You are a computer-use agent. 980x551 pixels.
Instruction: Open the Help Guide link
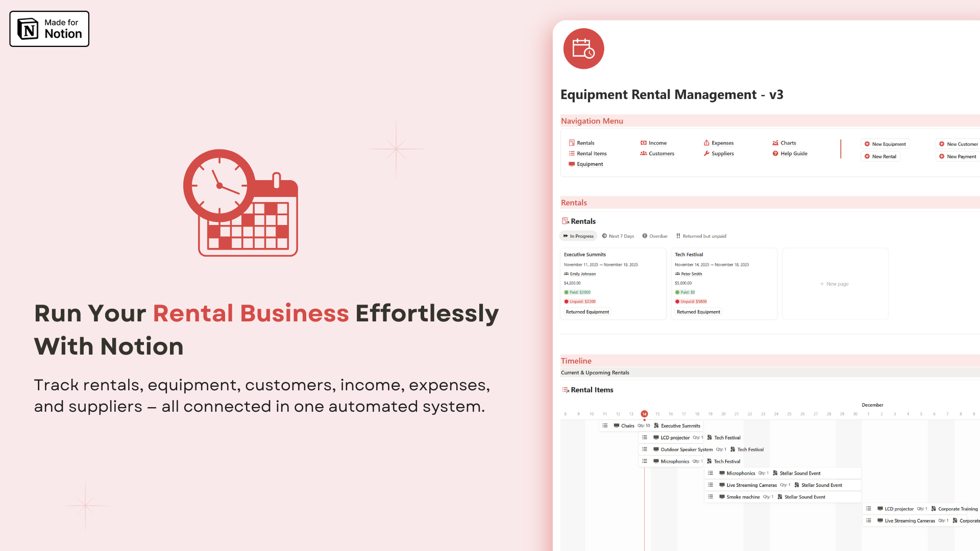pyautogui.click(x=793, y=154)
